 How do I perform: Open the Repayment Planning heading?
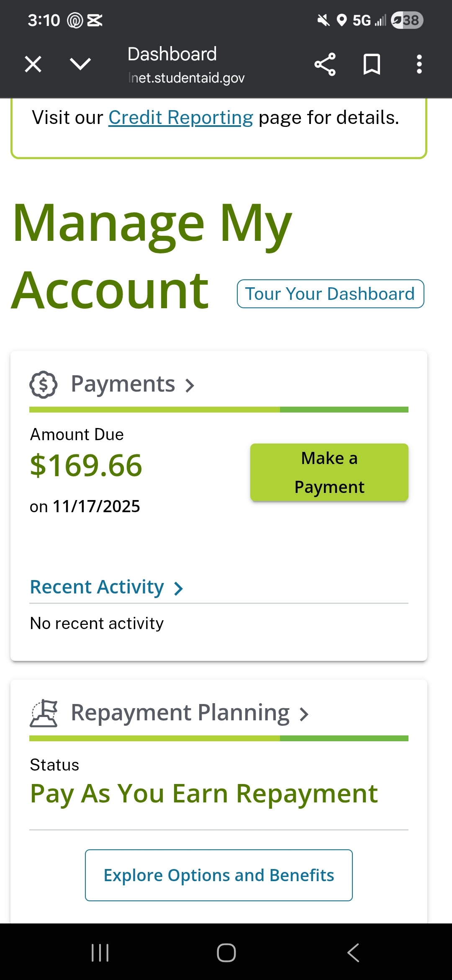click(x=180, y=712)
